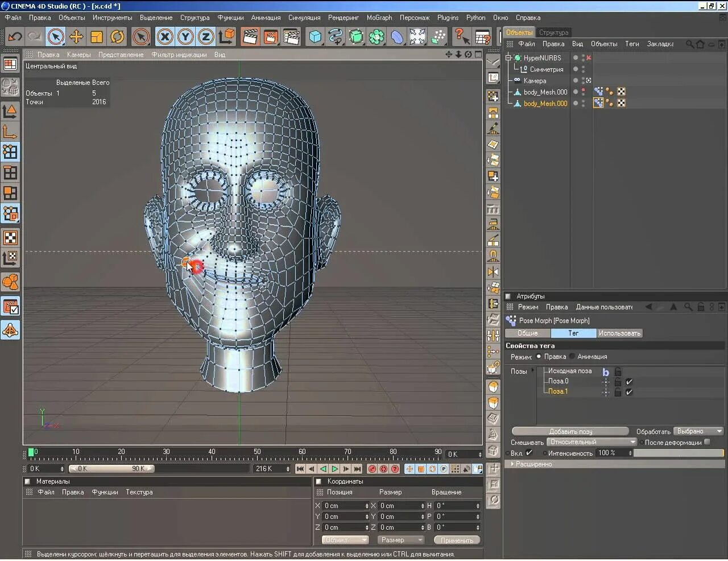728x561 pixels.
Task: Select the Rotate tool in top toolbar
Action: point(117,37)
